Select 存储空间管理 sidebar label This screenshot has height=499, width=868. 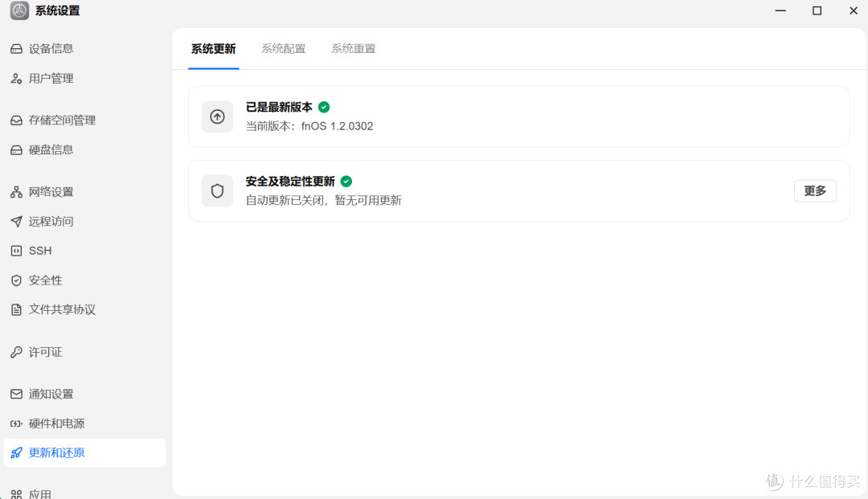click(x=62, y=120)
